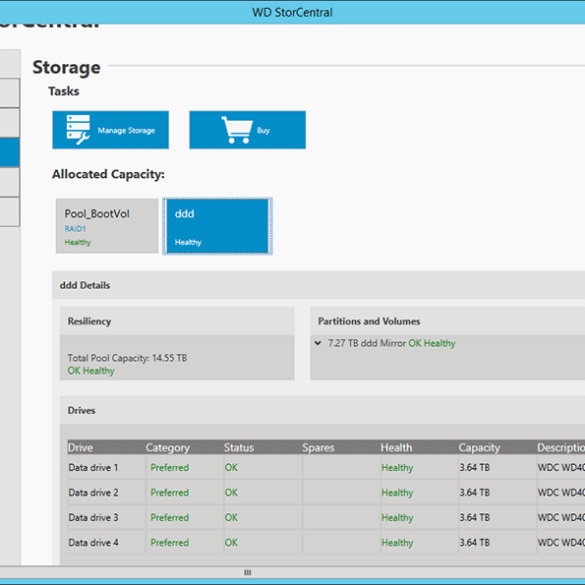The height and width of the screenshot is (585, 585).
Task: Click the horizontal scrollbar grip at bottom
Action: 247,572
